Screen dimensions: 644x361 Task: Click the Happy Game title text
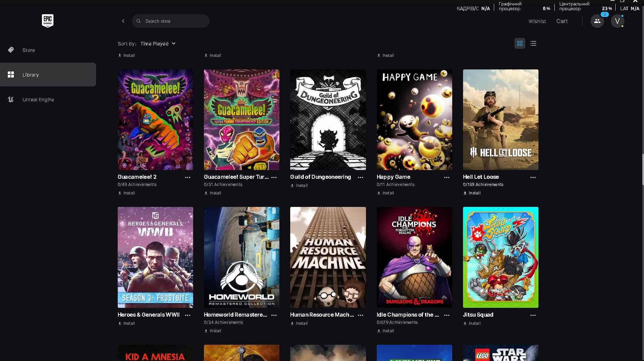tap(393, 177)
